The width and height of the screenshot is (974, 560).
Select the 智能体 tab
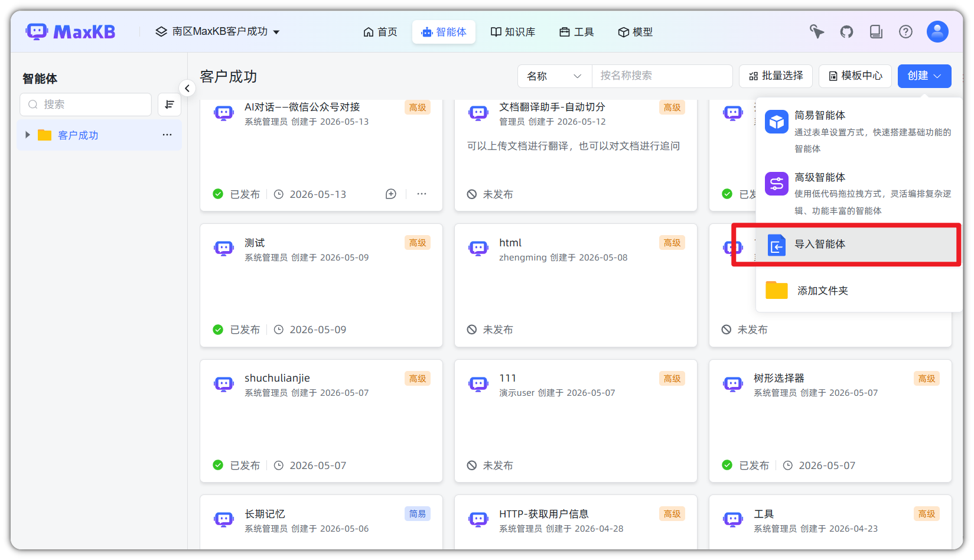[x=444, y=32]
